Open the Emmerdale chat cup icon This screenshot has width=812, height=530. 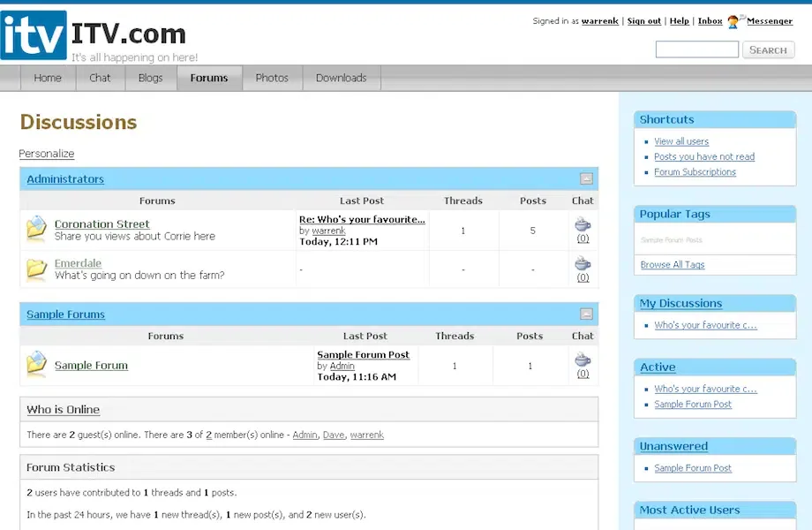tap(583, 263)
